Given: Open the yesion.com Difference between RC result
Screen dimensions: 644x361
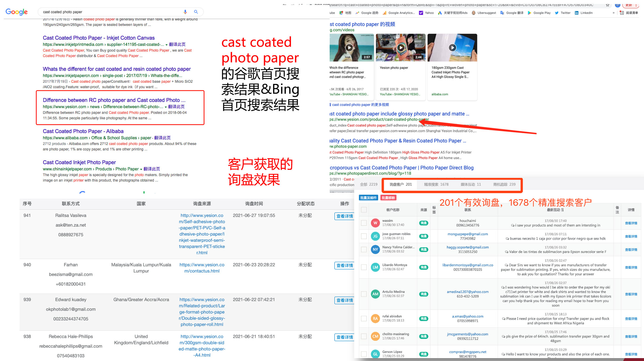Looking at the screenshot, I should (114, 100).
